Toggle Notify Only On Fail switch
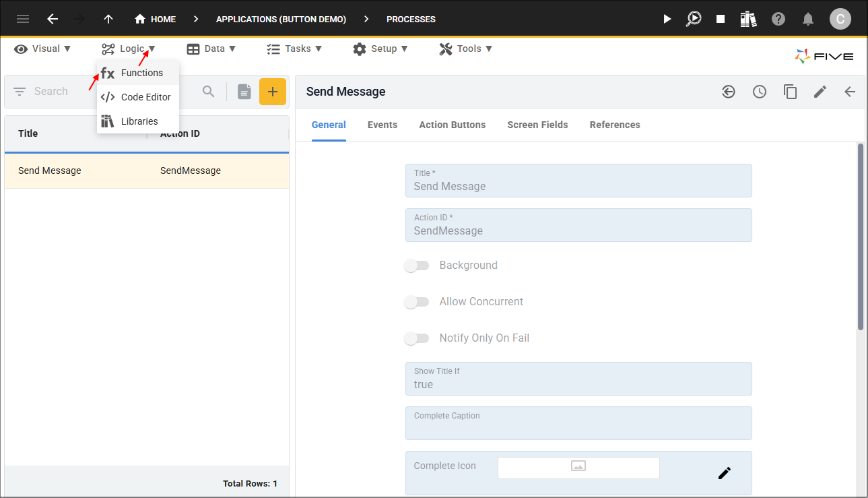 (416, 338)
